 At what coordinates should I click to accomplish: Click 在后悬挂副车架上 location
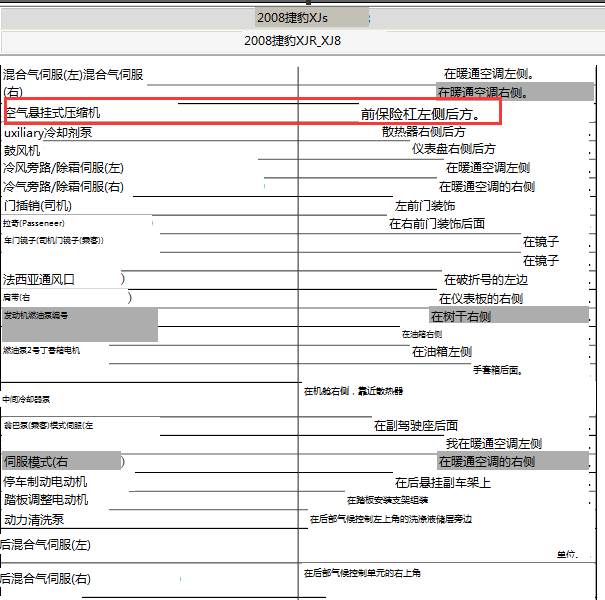pos(443,483)
